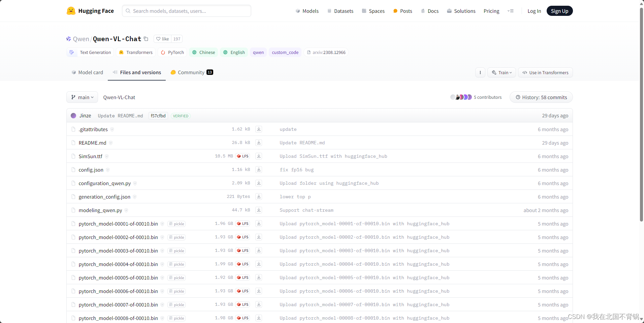The image size is (644, 323).
Task: Open the config.json file
Action: click(91, 170)
